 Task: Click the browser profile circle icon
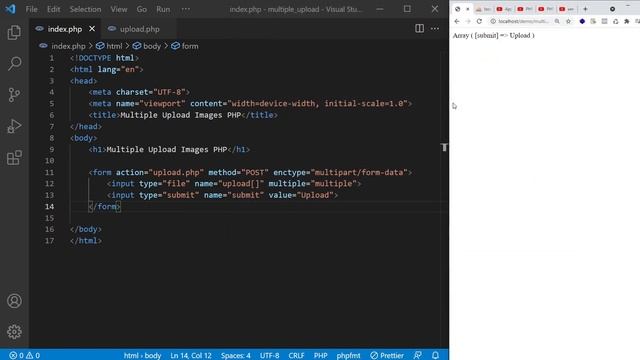click(612, 9)
